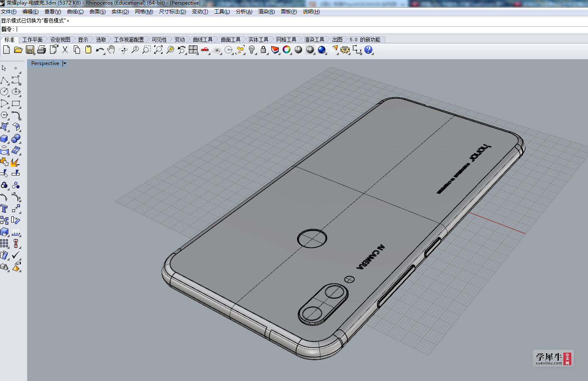The width and height of the screenshot is (588, 381).
Task: Select the Polyline tool in sidebar
Action: click(4, 80)
